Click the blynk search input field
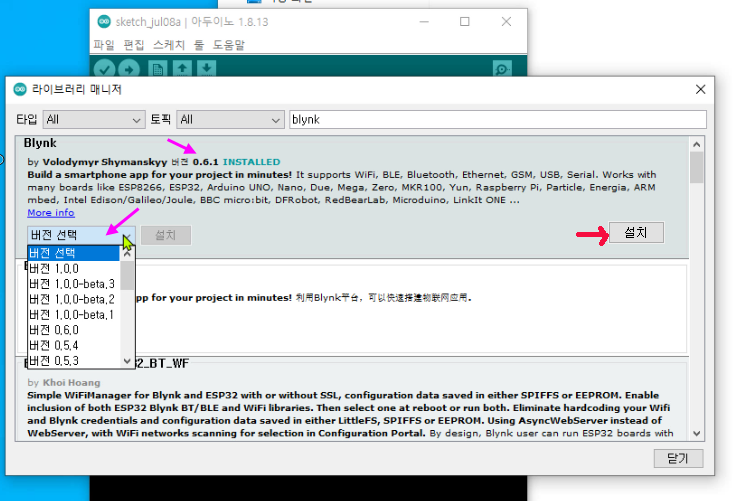Image resolution: width=734 pixels, height=501 pixels. tap(498, 120)
